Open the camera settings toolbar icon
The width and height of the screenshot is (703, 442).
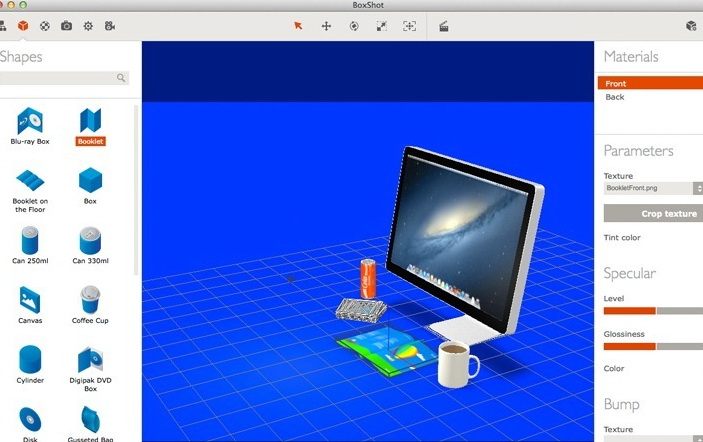click(66, 26)
